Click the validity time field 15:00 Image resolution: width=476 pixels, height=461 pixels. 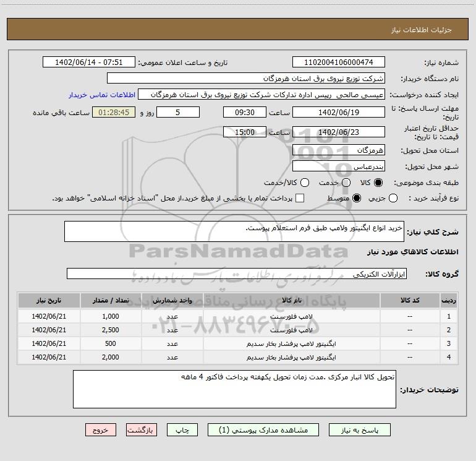coord(245,132)
